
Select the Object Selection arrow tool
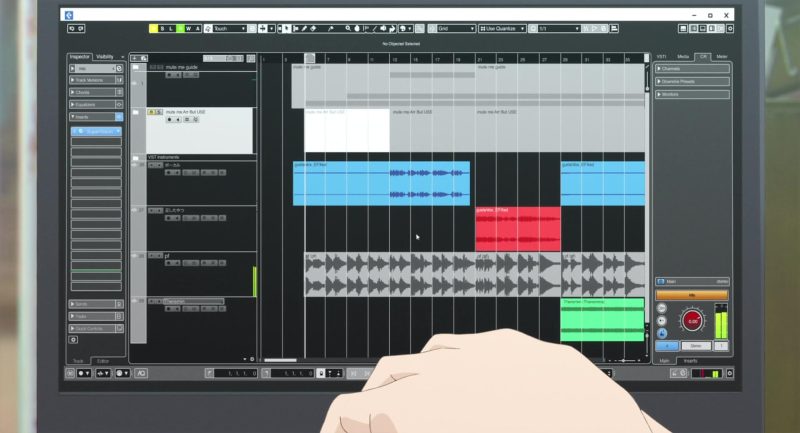(x=287, y=29)
